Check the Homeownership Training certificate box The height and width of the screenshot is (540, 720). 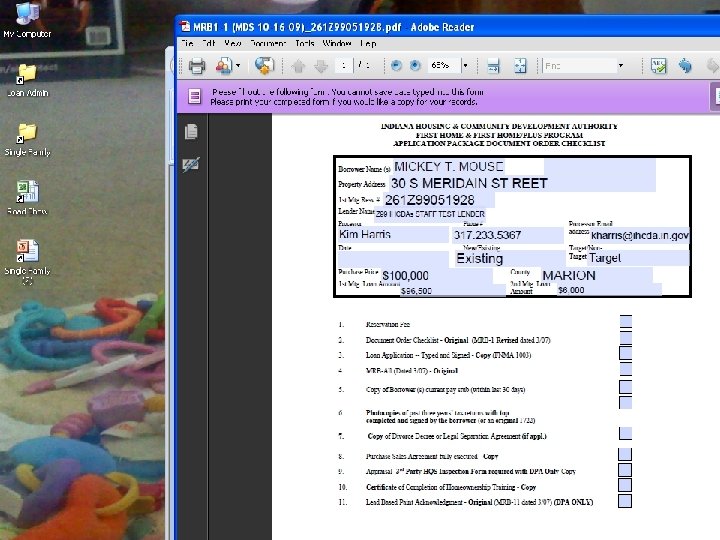[625, 485]
